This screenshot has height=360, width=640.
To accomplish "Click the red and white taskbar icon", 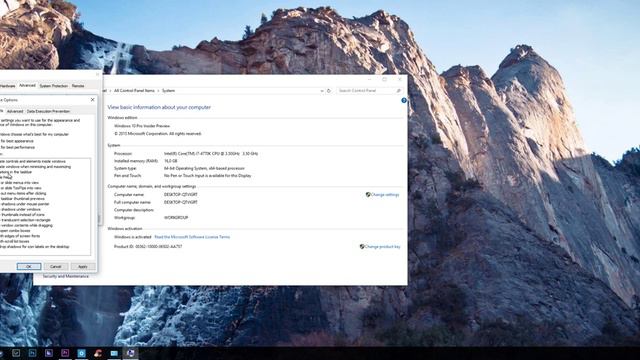I will pyautogui.click(x=98, y=353).
